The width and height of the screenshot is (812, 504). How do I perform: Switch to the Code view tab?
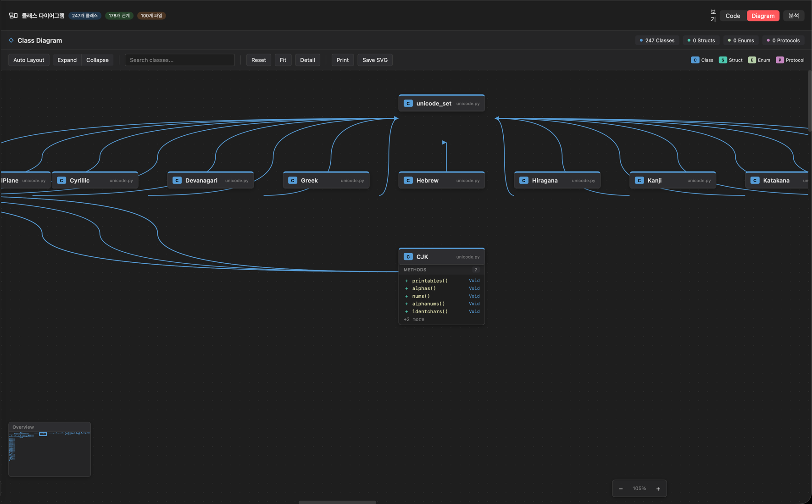tap(732, 16)
